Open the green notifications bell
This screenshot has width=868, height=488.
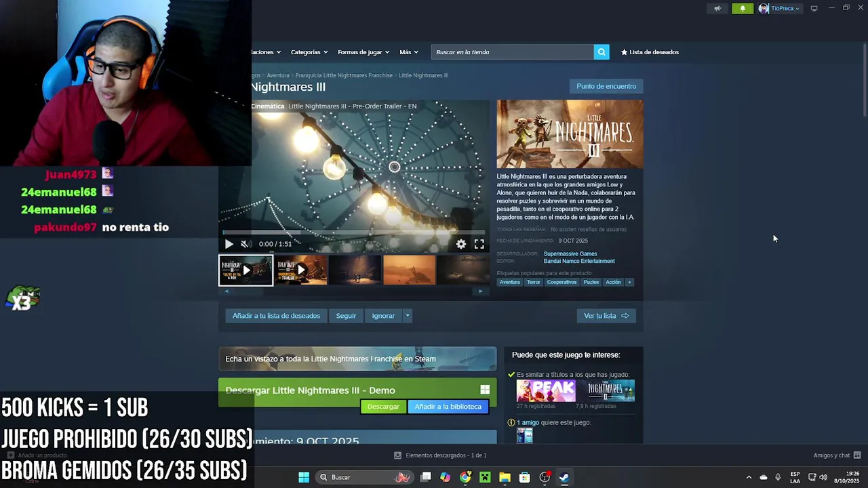coord(743,9)
